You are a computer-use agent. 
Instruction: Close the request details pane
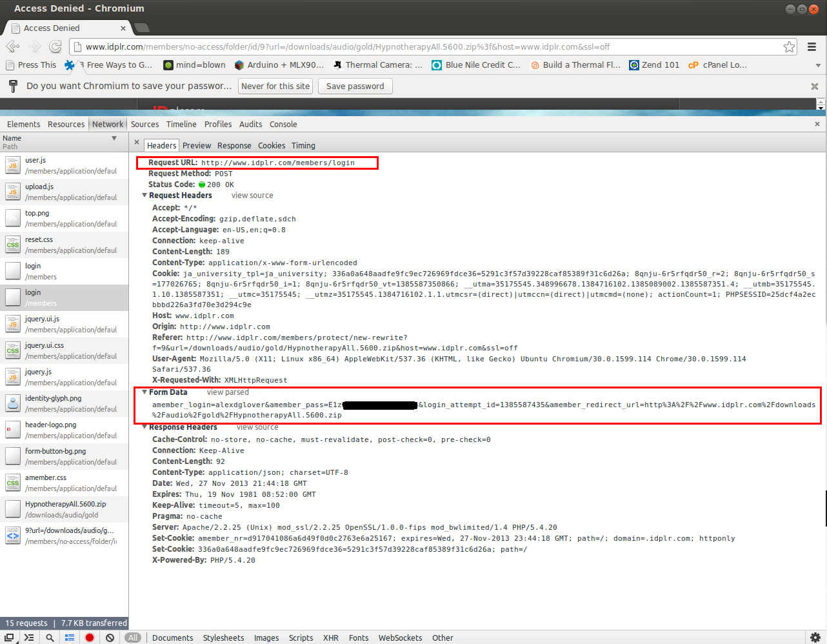(137, 142)
